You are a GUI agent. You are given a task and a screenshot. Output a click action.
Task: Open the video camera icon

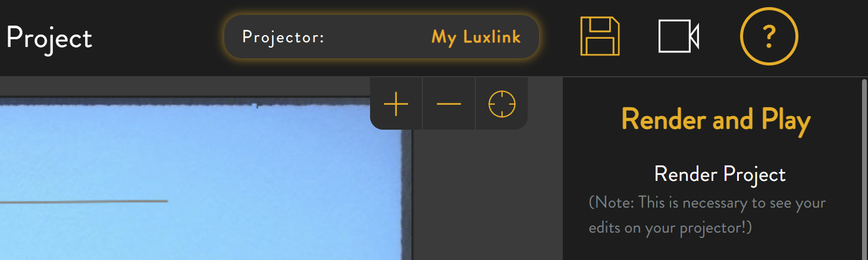(679, 36)
